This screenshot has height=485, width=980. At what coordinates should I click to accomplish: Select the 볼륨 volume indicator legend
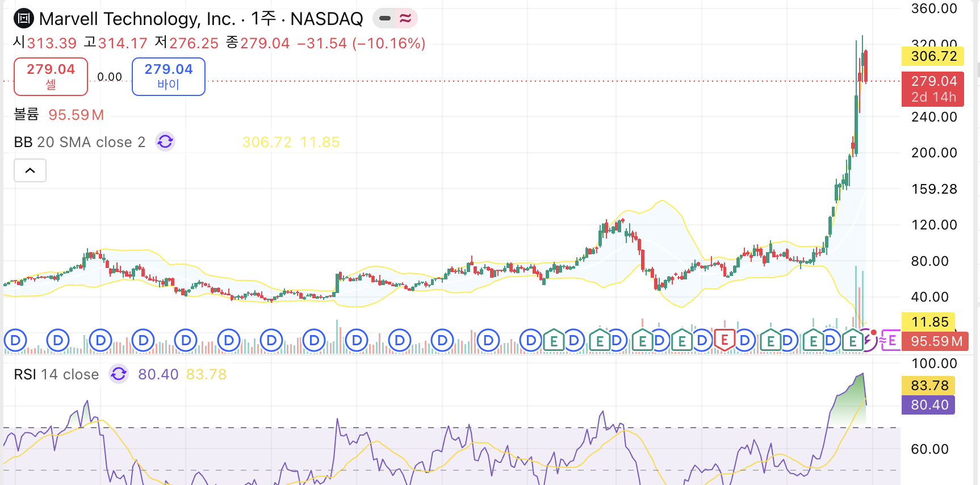coord(26,115)
